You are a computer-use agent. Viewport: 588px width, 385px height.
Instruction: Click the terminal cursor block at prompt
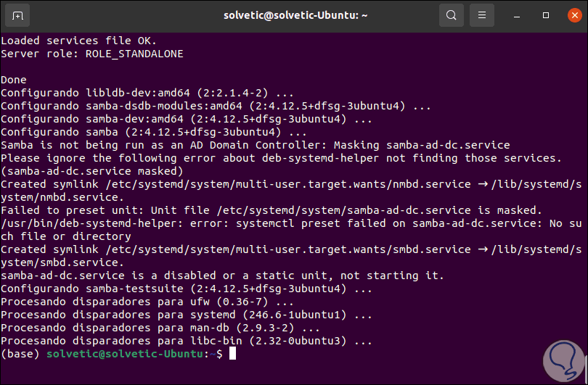[x=232, y=354]
